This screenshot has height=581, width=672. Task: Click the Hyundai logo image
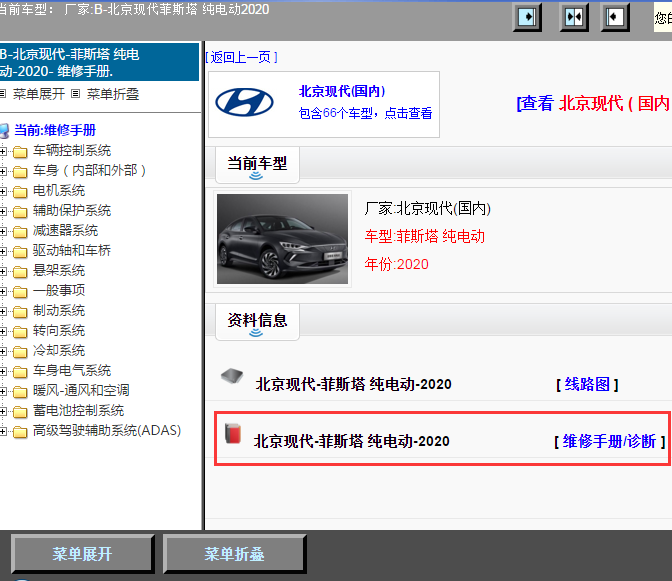pos(244,102)
